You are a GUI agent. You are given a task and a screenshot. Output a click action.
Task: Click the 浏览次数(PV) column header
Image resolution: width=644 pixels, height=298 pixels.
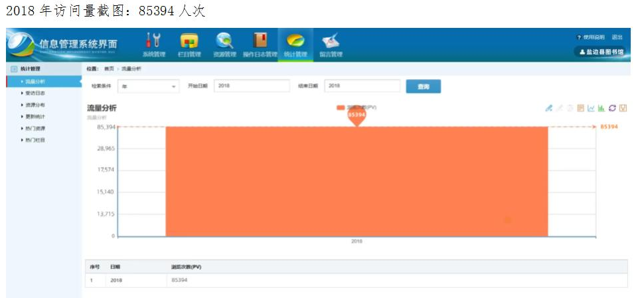point(186,267)
